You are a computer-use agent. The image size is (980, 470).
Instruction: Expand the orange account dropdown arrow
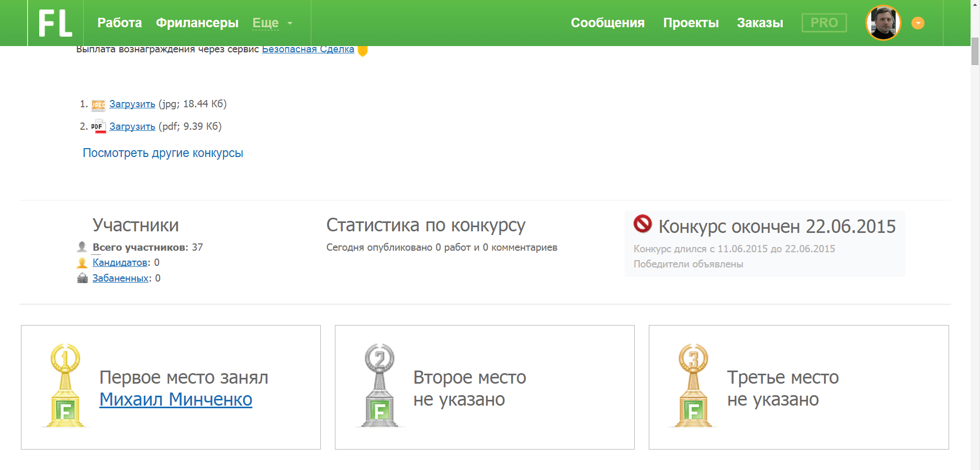pyautogui.click(x=918, y=23)
